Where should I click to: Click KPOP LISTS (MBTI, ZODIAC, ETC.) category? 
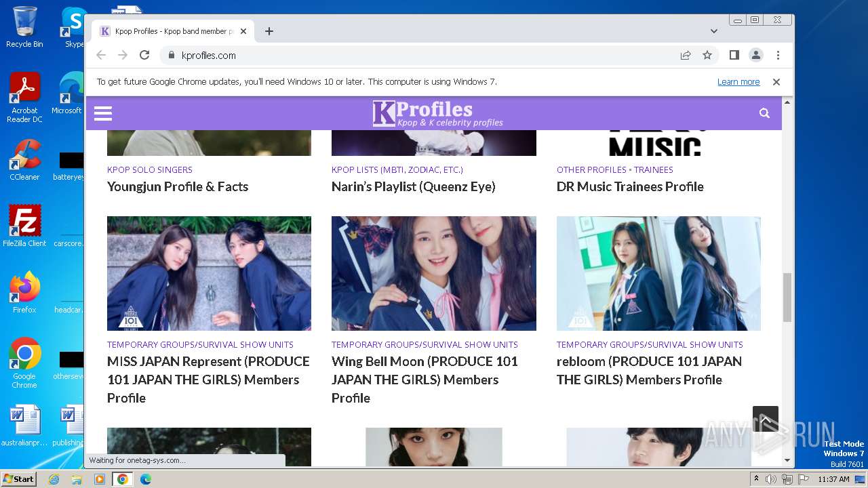coord(397,169)
